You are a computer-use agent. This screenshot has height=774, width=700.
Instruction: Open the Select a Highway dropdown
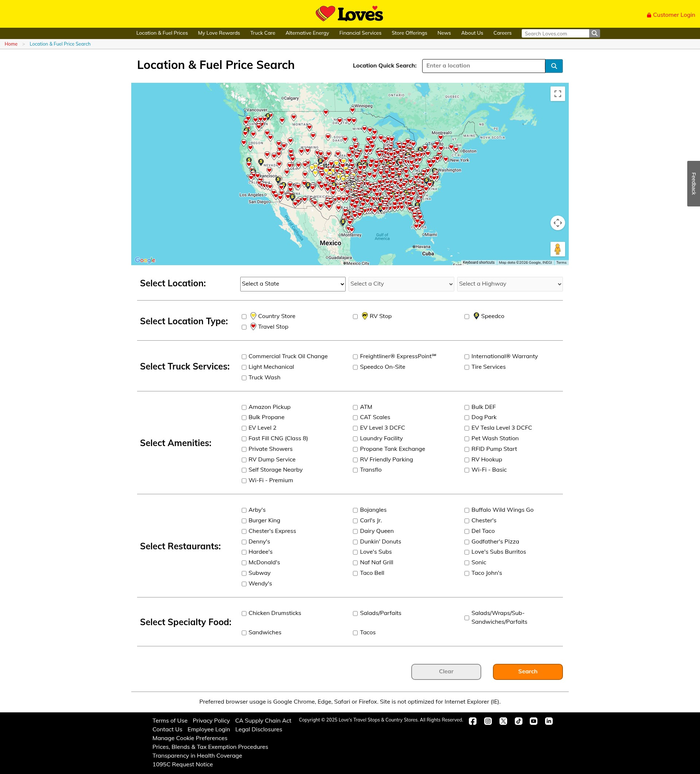click(x=510, y=284)
